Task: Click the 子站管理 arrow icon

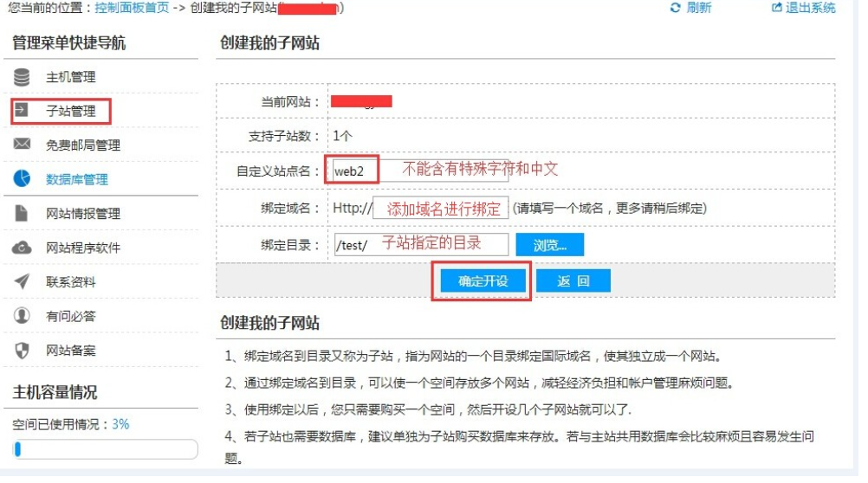Action: click(21, 110)
